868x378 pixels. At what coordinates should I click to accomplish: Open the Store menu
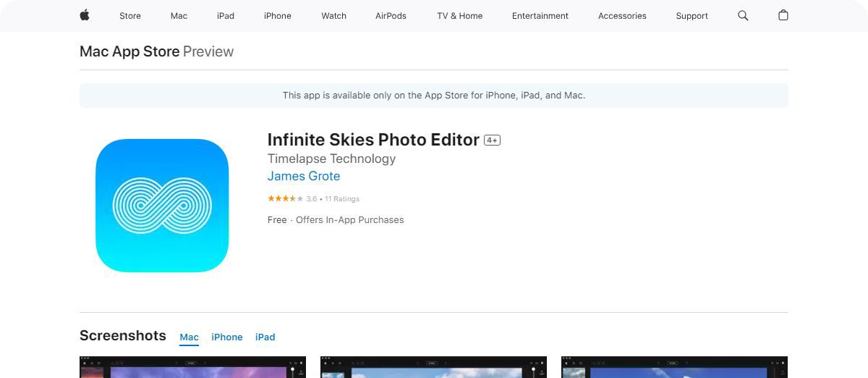click(130, 16)
